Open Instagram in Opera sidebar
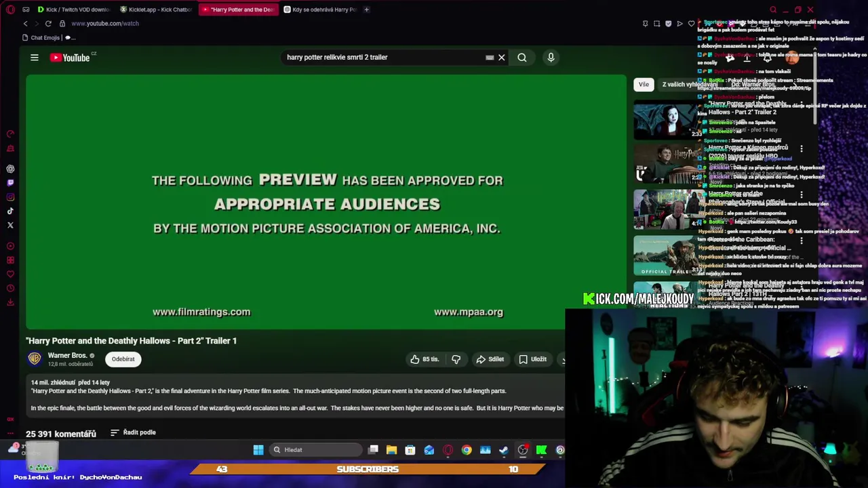The width and height of the screenshot is (868, 488). pos(10,197)
